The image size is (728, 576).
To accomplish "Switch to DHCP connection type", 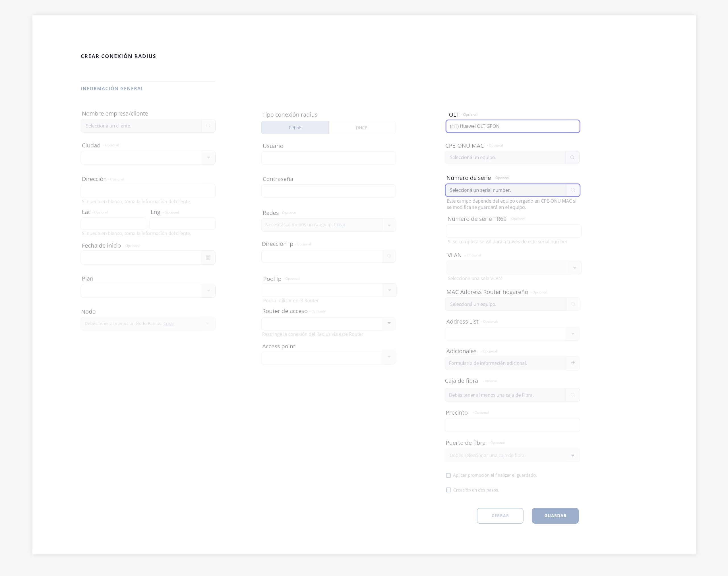I will tap(362, 127).
